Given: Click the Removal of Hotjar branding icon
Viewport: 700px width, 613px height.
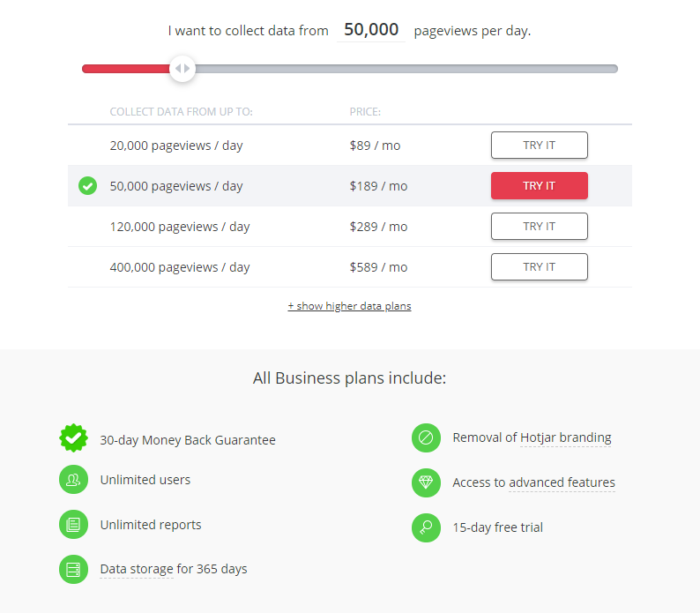Looking at the screenshot, I should 426,437.
